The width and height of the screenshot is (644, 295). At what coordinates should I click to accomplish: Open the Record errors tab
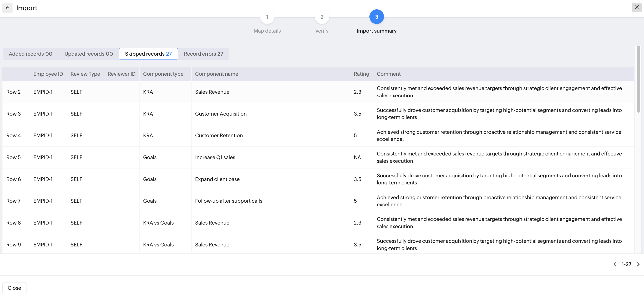pos(203,54)
